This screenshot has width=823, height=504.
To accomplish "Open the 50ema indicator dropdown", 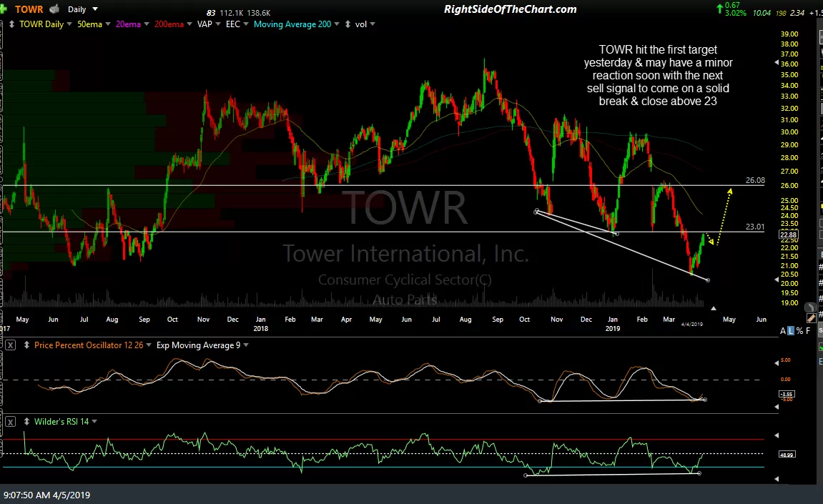I will [107, 24].
